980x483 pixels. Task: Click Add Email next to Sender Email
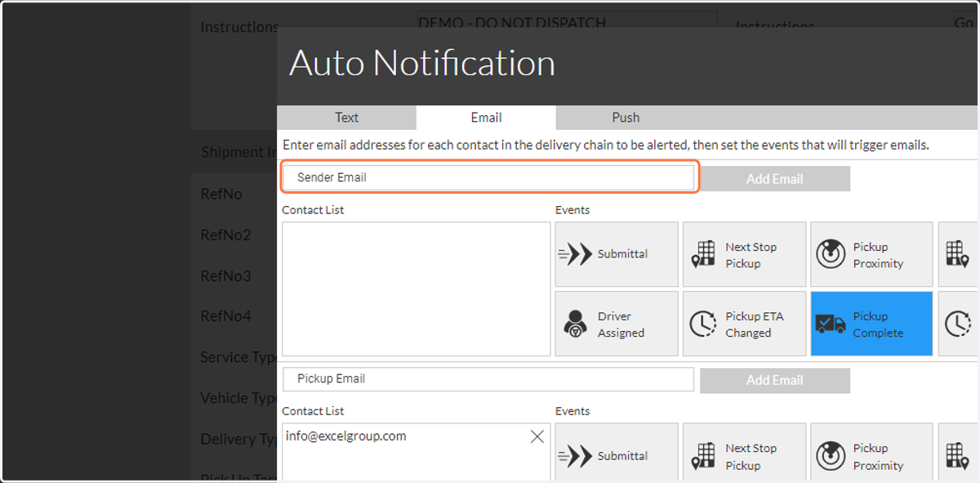pyautogui.click(x=774, y=178)
